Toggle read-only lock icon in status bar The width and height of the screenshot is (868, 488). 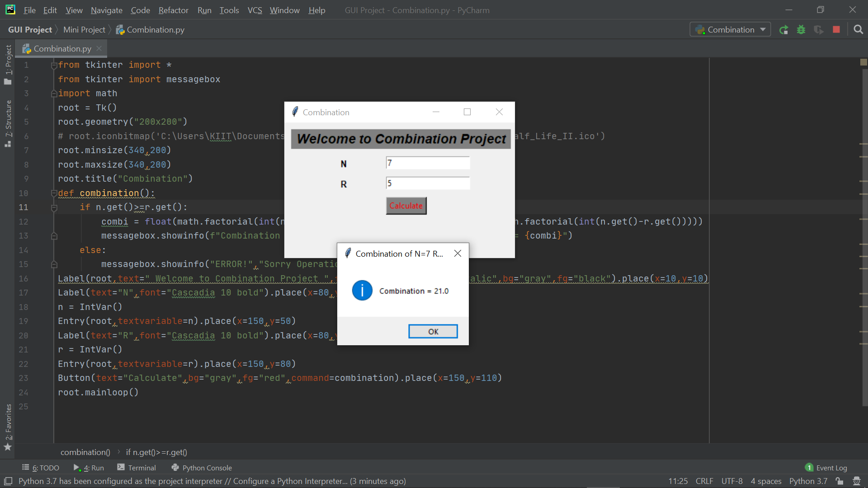[840, 481]
